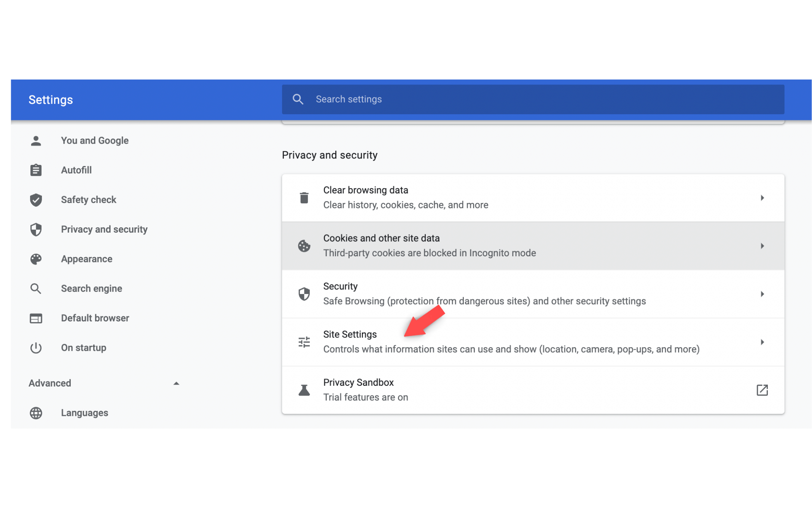Open Privacy and security in sidebar
The height and width of the screenshot is (508, 812).
pyautogui.click(x=104, y=229)
